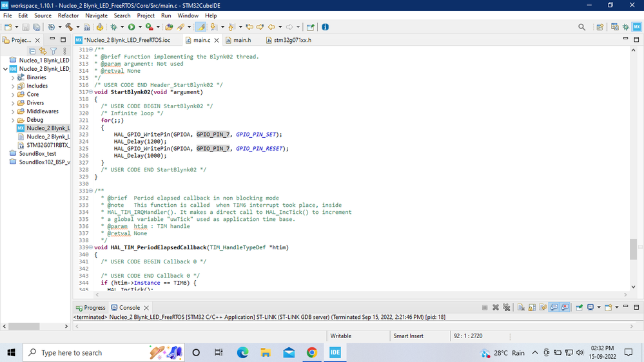Image resolution: width=644 pixels, height=362 pixels.
Task: Open File Explorer from the taskbar
Action: 266,353
